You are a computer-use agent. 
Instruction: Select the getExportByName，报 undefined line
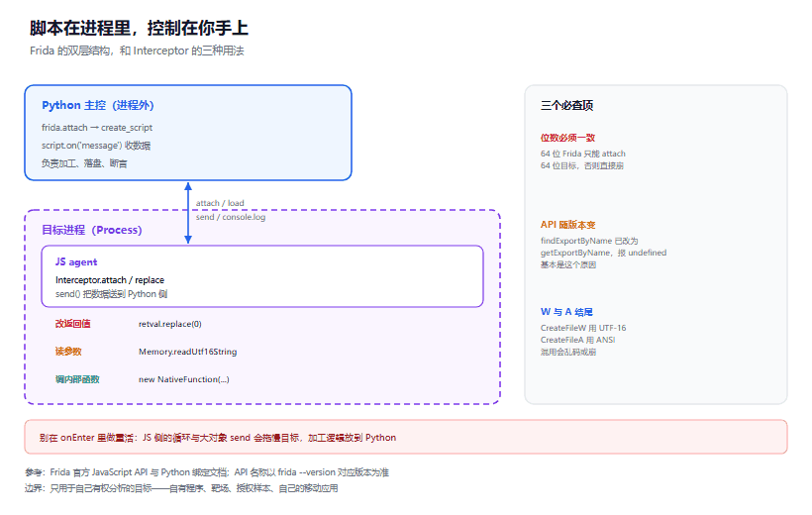603,253
